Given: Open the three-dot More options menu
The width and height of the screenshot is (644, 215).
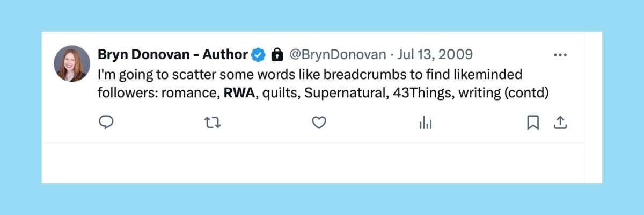Looking at the screenshot, I should [560, 55].
